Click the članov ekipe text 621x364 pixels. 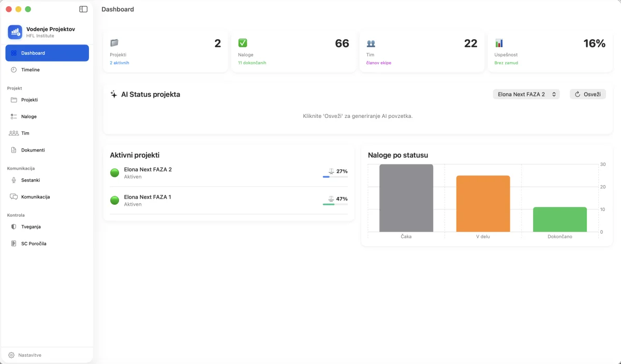[x=379, y=63]
